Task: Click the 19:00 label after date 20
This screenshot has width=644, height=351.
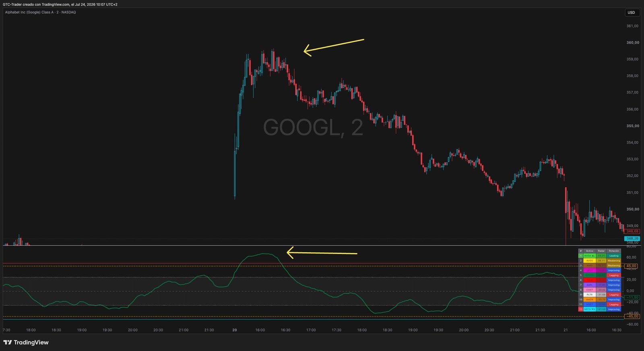Action: 413,330
